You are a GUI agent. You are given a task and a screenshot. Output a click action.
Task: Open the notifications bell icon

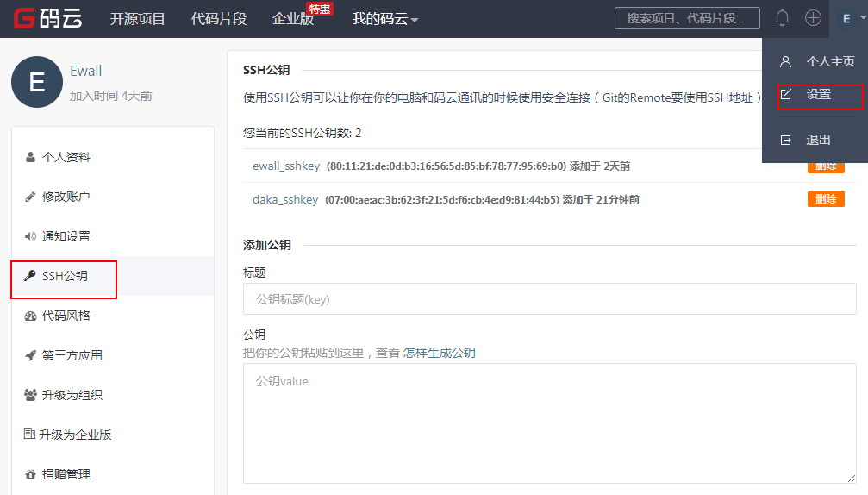pyautogui.click(x=782, y=18)
